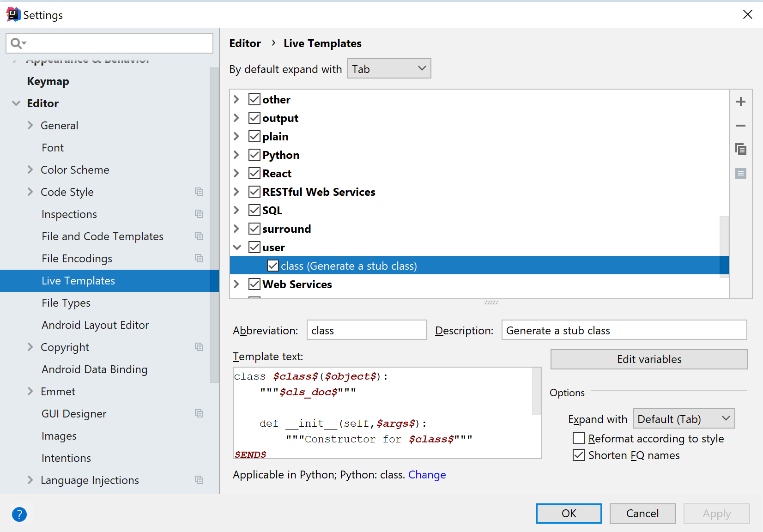Open the Keymap settings section
The width and height of the screenshot is (763, 532).
[48, 81]
